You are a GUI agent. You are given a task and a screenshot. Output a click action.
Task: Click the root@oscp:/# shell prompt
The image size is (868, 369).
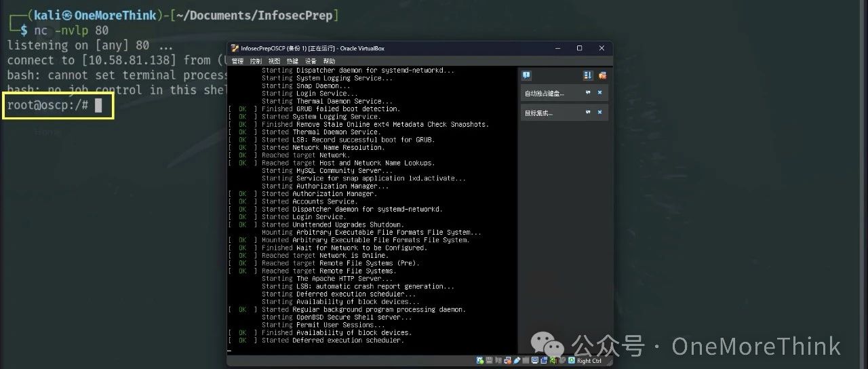point(48,105)
